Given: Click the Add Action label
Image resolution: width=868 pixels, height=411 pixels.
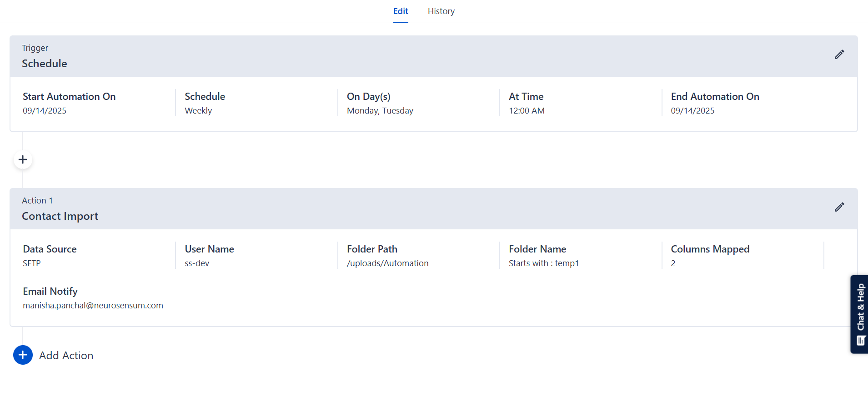Looking at the screenshot, I should click(x=66, y=356).
